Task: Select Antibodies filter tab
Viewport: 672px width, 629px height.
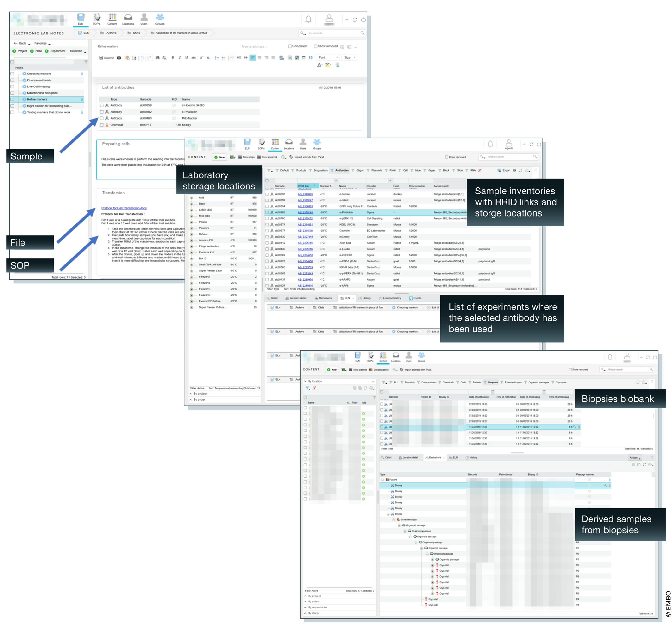Action: pyautogui.click(x=340, y=171)
